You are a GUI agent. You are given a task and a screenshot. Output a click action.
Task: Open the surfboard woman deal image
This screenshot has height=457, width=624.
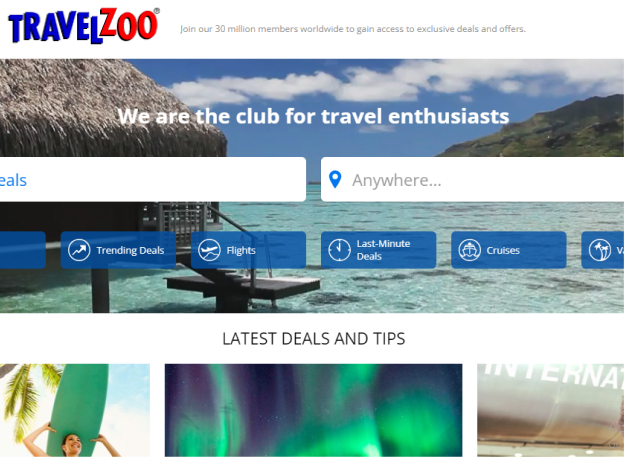(x=75, y=410)
